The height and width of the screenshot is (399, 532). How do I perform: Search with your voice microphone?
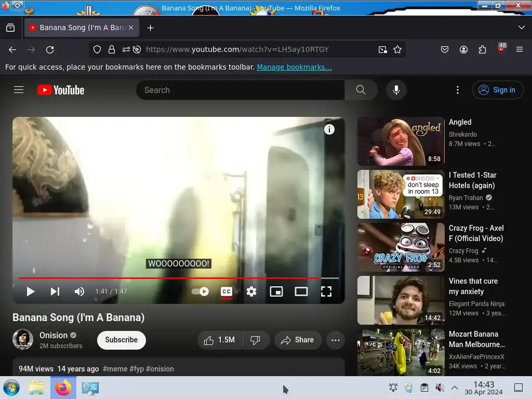pos(396,90)
